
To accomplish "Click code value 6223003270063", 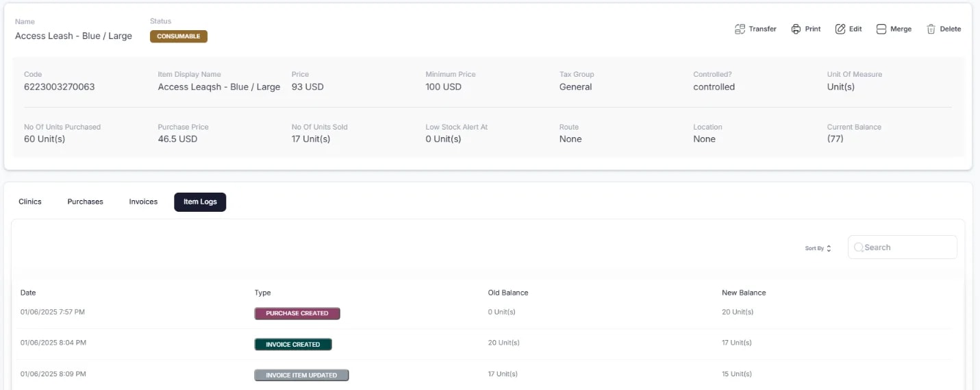I will 60,87.
